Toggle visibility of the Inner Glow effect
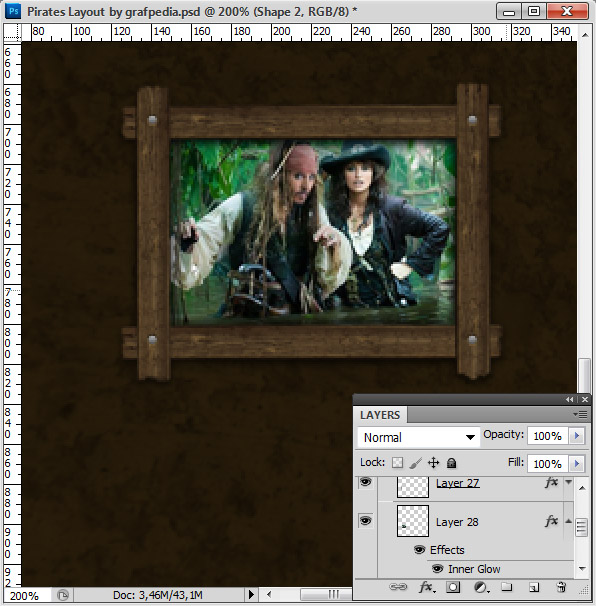Image resolution: width=596 pixels, height=606 pixels. coord(438,569)
